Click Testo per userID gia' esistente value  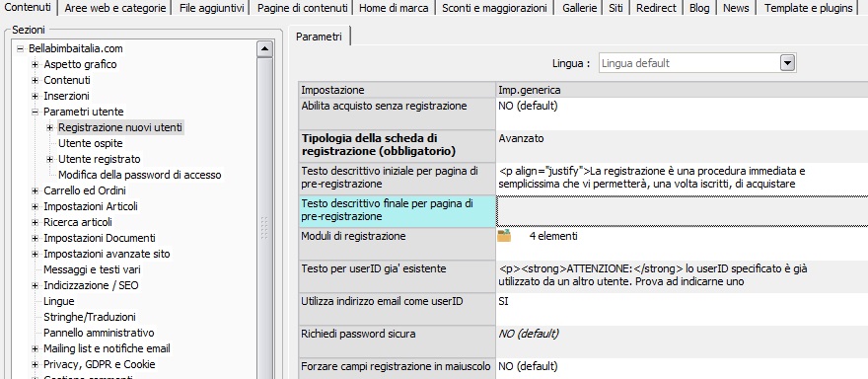point(682,276)
